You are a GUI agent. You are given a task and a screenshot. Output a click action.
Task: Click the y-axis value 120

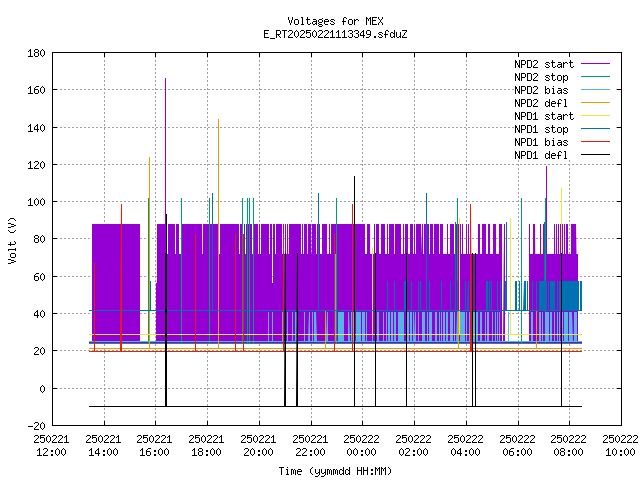(36, 165)
